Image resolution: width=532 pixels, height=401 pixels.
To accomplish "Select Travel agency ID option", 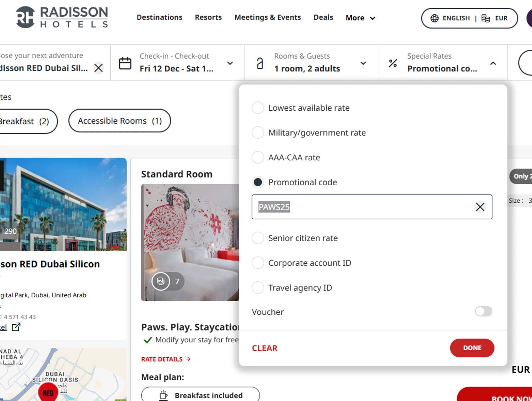I will coord(258,287).
